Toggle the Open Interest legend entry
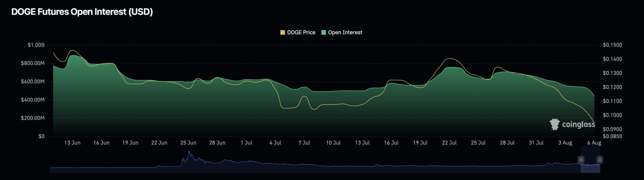Viewport: 644px width, 180px height. 342,32
